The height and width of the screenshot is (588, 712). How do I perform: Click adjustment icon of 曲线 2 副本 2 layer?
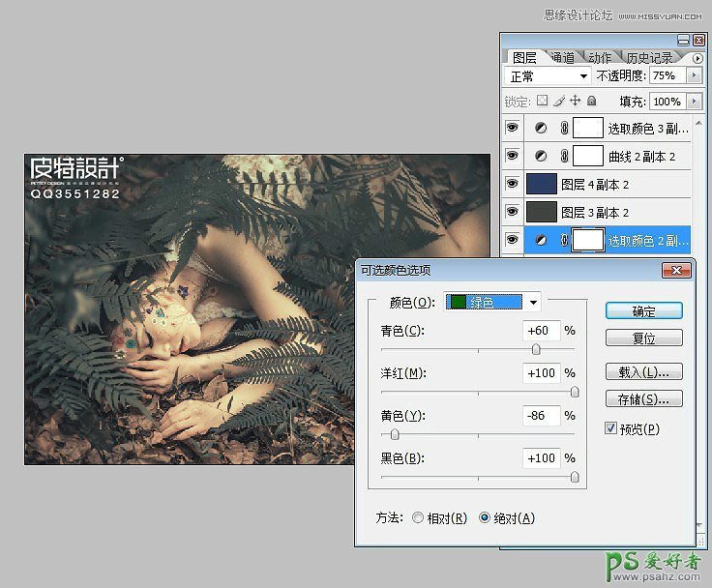click(541, 156)
